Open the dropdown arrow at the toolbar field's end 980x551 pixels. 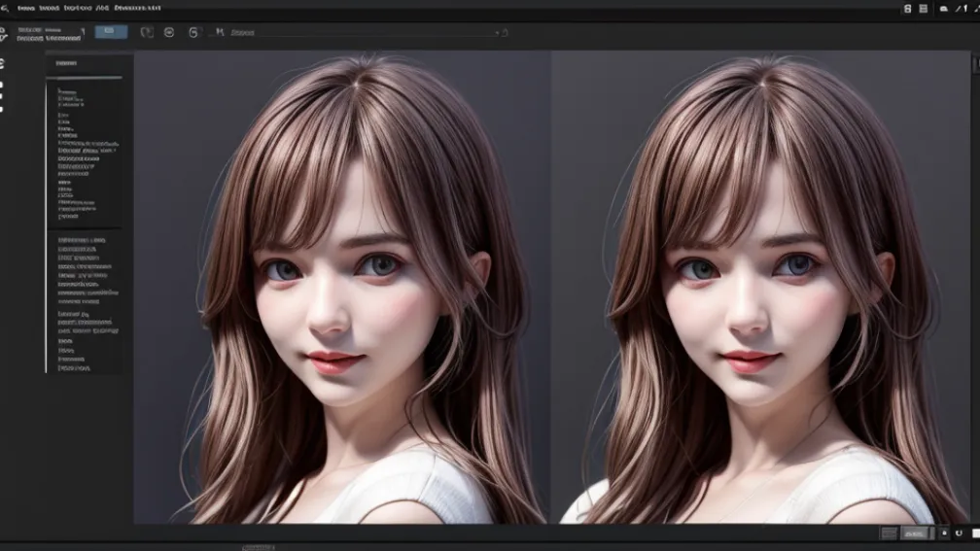[x=498, y=32]
